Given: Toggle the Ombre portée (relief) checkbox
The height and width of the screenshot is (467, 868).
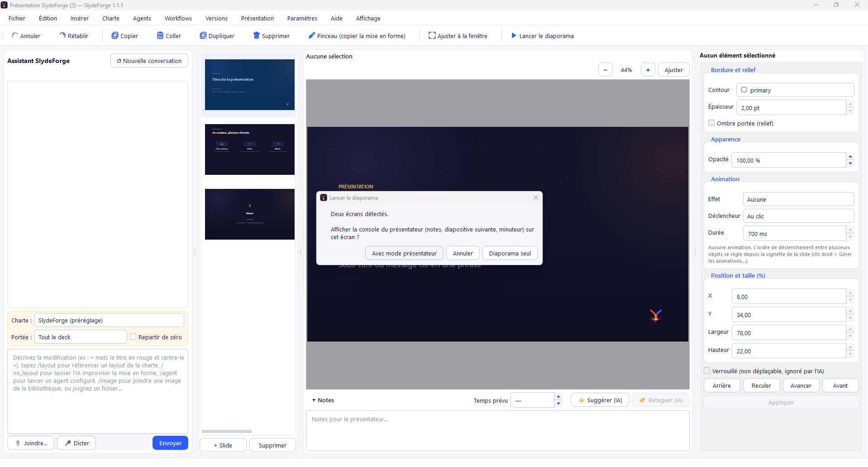Looking at the screenshot, I should [x=711, y=123].
